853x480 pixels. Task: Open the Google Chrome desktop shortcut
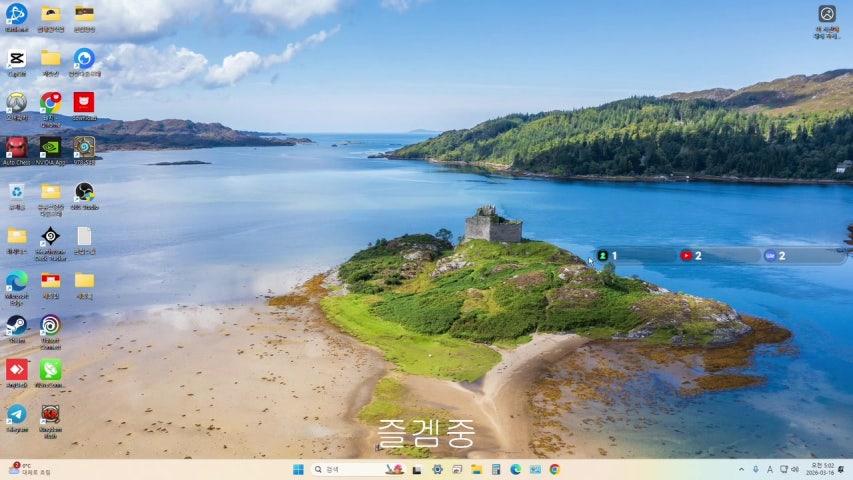tap(50, 103)
